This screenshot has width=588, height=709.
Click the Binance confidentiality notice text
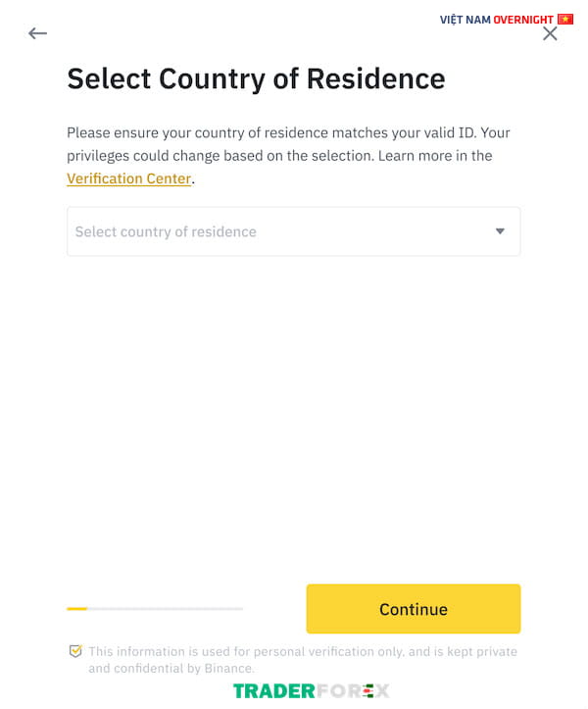coord(303,660)
